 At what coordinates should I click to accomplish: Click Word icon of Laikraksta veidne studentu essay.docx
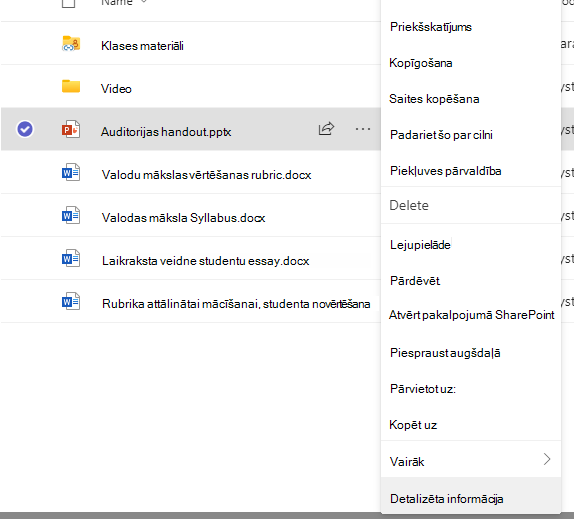71,258
